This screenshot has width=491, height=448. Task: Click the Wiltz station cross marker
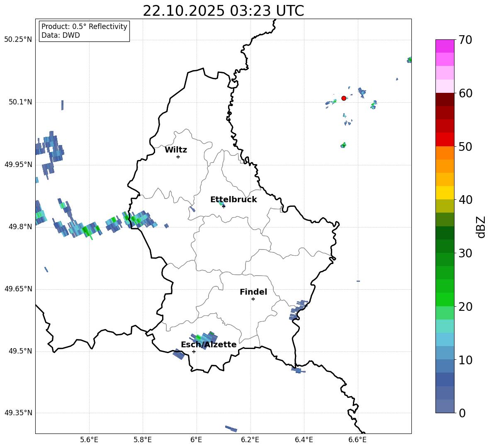178,157
